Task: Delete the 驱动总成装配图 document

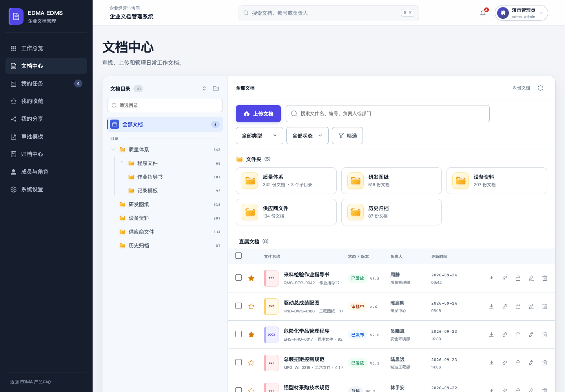Action: 545,307
